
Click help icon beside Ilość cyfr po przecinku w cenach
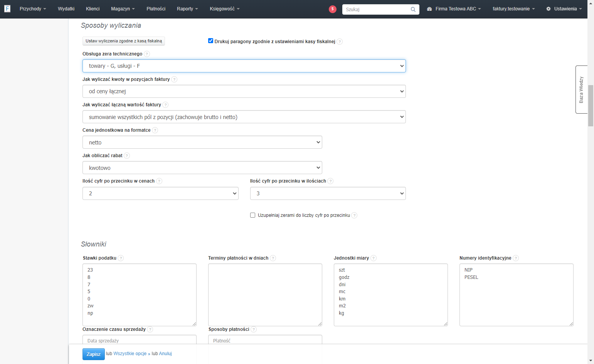pos(159,181)
